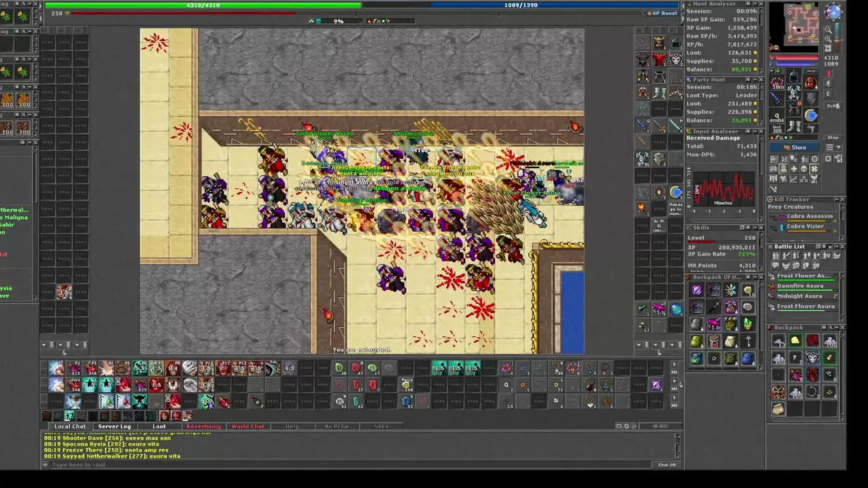Click the green hotkey item with count 38
Screen dimensions: 868x488
[339, 368]
